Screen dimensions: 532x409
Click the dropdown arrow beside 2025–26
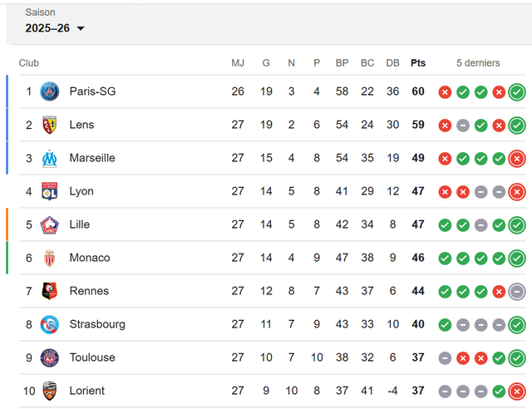(x=81, y=28)
